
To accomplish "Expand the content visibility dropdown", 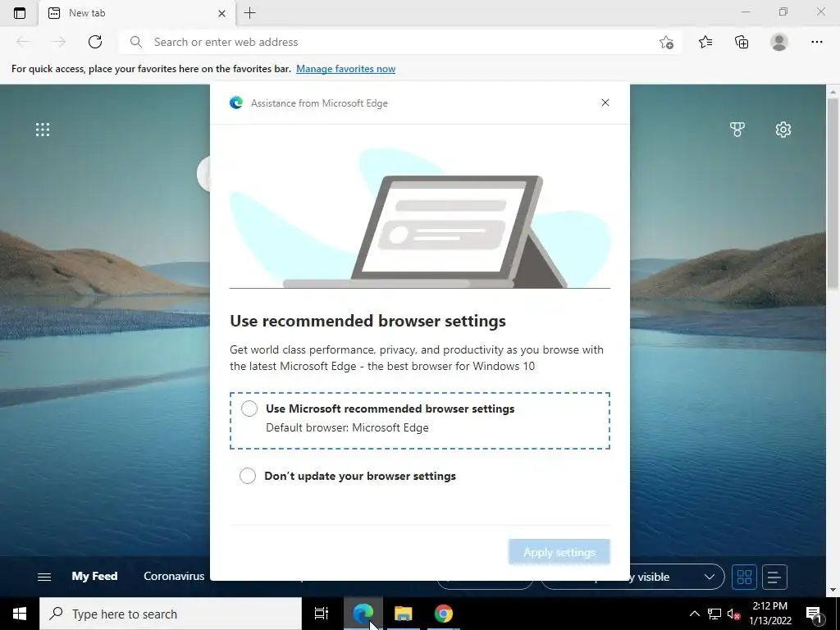I will pyautogui.click(x=710, y=577).
